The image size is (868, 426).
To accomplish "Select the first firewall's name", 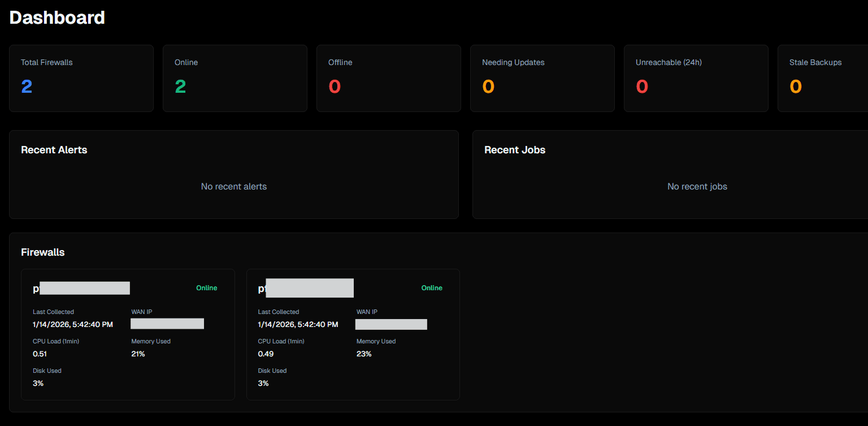I will click(82, 288).
